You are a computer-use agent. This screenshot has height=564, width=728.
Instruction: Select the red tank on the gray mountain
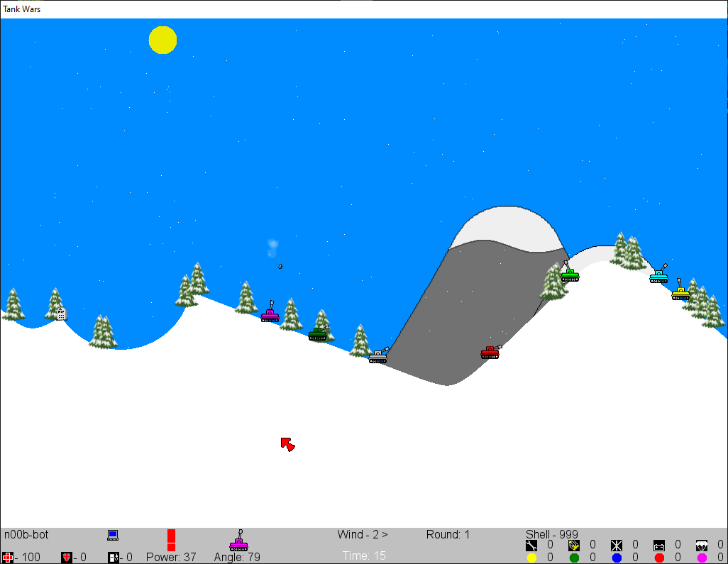tap(490, 353)
